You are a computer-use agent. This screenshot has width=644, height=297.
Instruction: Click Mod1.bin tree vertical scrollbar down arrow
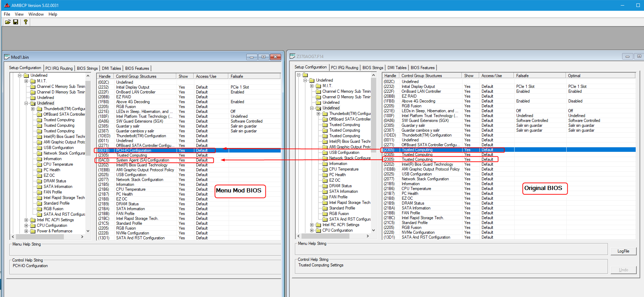pos(88,231)
